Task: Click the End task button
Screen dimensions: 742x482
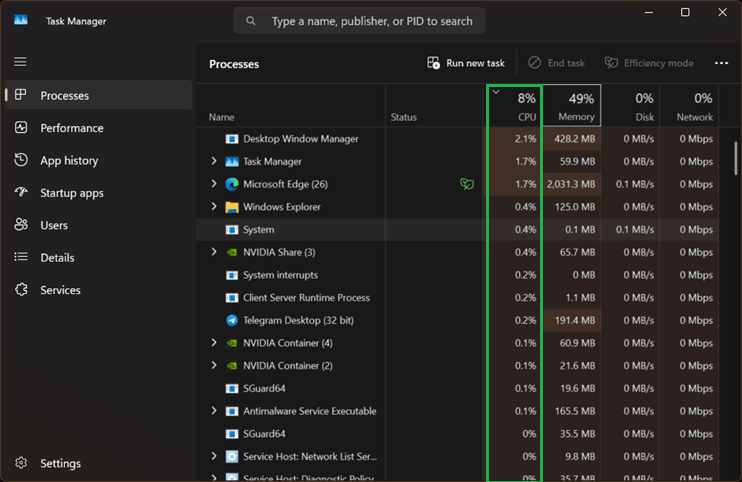Action: pyautogui.click(x=556, y=63)
